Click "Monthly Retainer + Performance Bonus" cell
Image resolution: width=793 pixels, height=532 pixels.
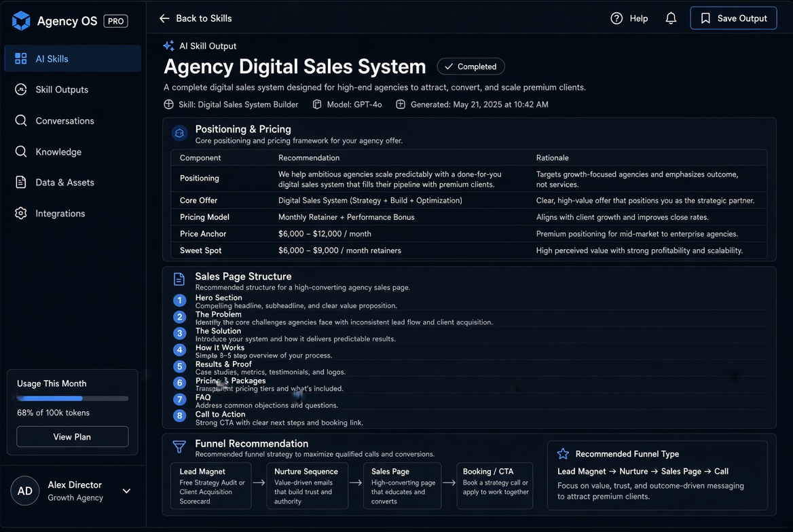pyautogui.click(x=346, y=217)
